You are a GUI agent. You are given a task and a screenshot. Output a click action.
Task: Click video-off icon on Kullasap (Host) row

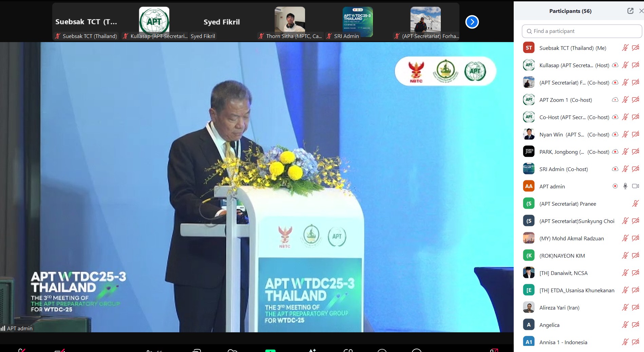[636, 65]
